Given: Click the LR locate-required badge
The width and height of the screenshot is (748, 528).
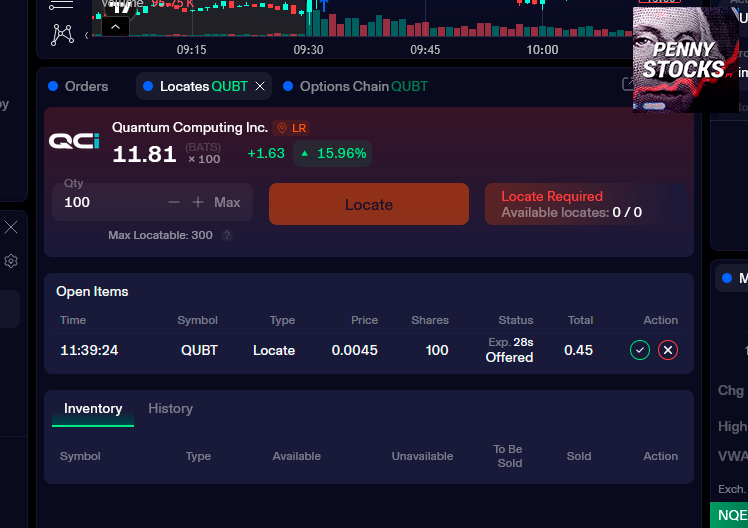Looking at the screenshot, I should point(291,128).
